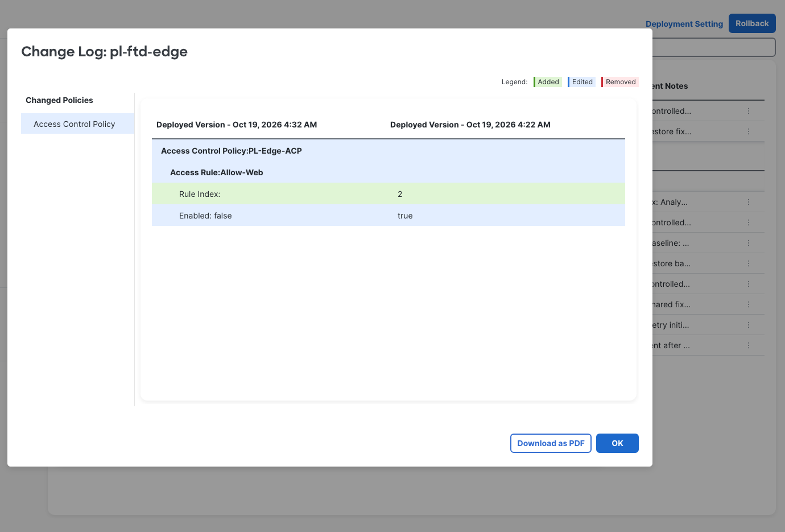Open kebab menu for 'store ba...' row

[749, 263]
